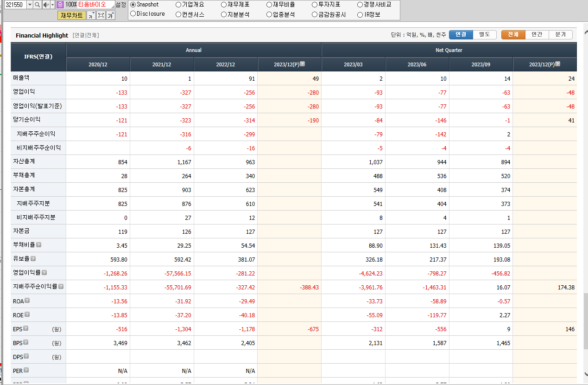Select the 금감원공시 radio button
The image size is (588, 385).
(315, 14)
